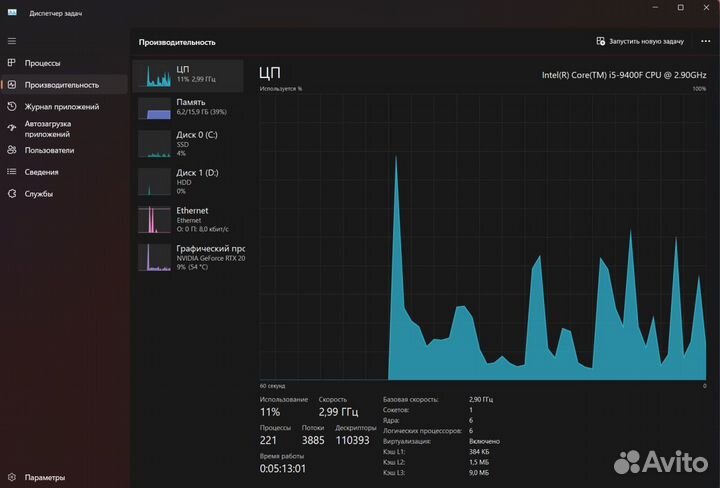Select the Автозагрузка приложений sidebar icon
720x488 pixels.
(12, 128)
